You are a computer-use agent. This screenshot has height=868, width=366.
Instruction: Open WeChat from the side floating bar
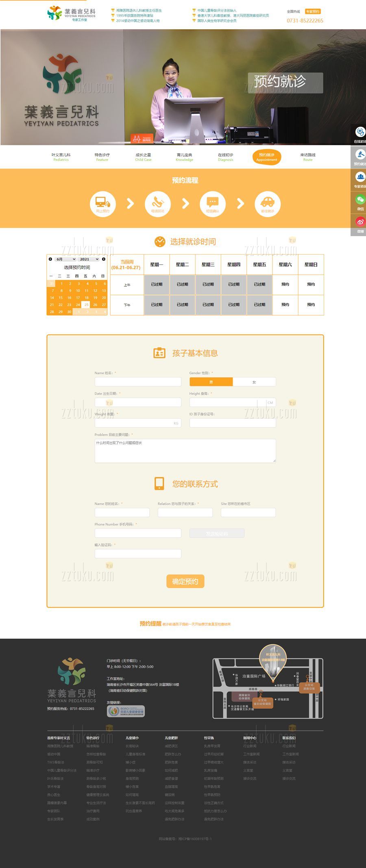[x=360, y=201]
